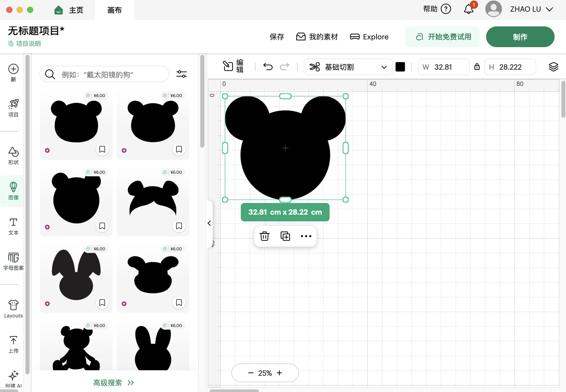Click the 制作 (Make) button

point(520,37)
